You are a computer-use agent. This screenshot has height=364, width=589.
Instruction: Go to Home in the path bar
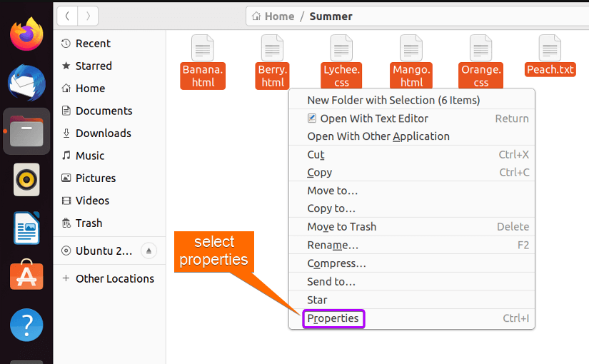(273, 16)
